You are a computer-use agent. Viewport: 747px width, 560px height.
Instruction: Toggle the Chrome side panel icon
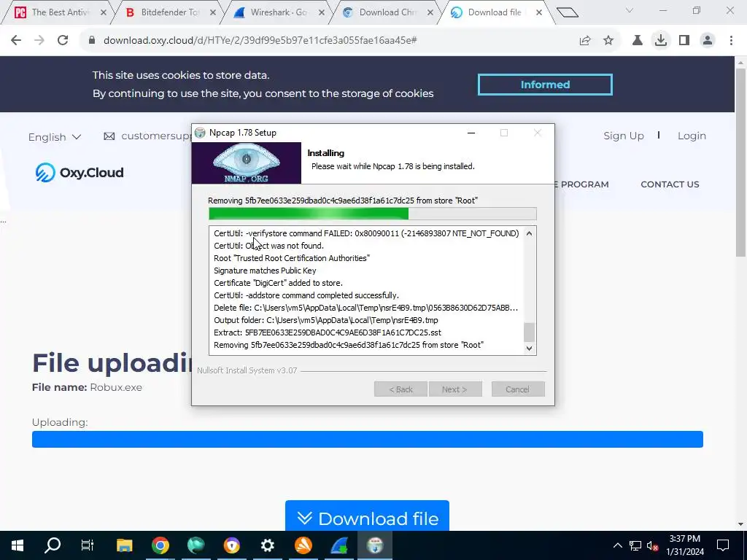point(684,41)
